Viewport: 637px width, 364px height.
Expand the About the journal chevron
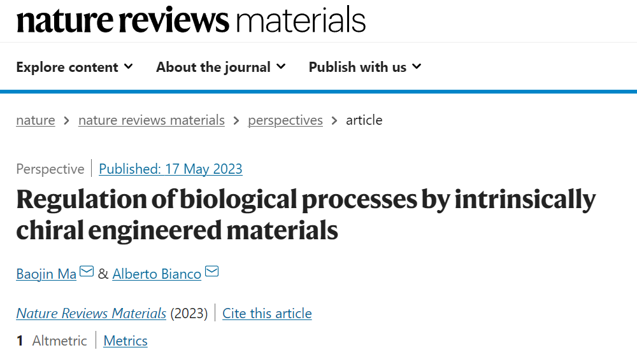pos(281,67)
